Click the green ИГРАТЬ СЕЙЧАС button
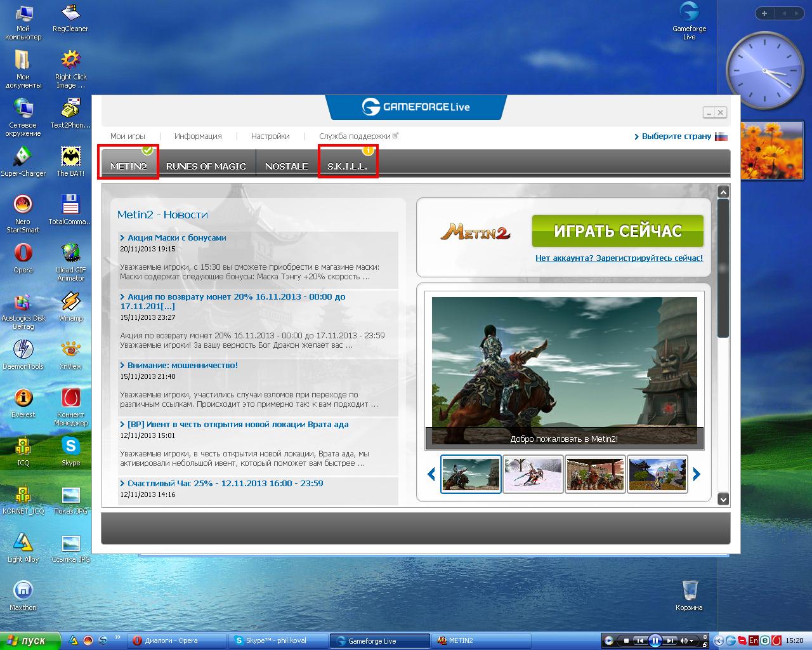 pos(618,230)
